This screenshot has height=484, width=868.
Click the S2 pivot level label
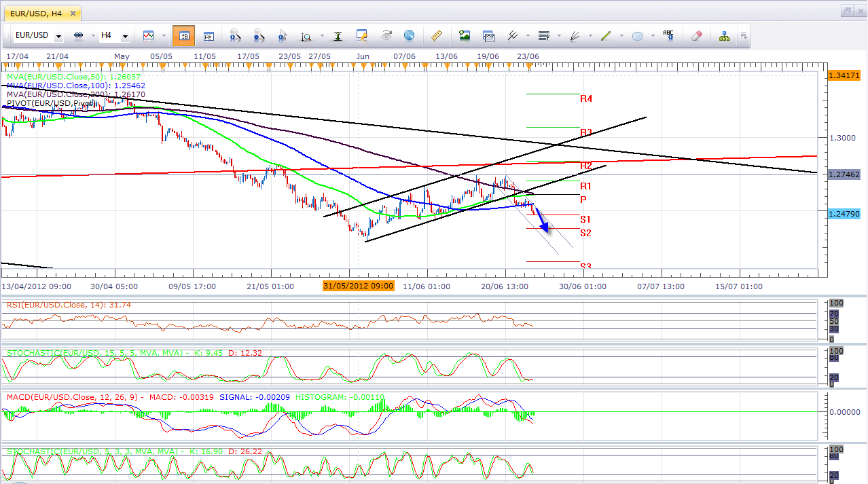coord(585,233)
